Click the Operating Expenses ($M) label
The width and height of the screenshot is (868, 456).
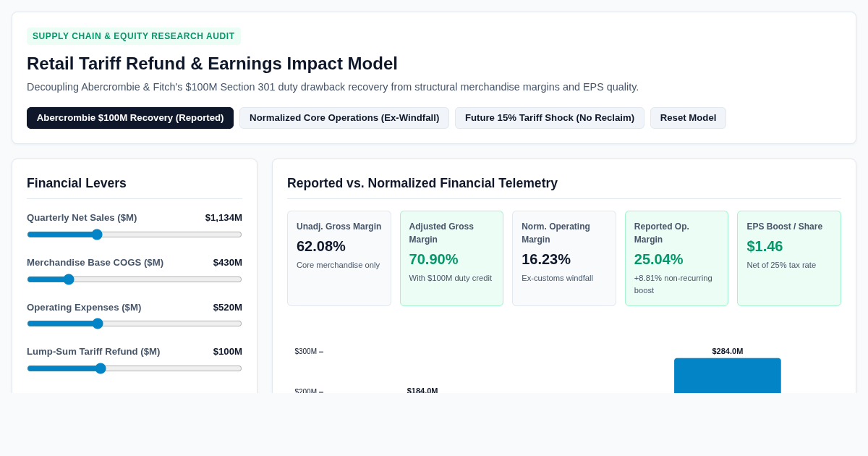84,308
